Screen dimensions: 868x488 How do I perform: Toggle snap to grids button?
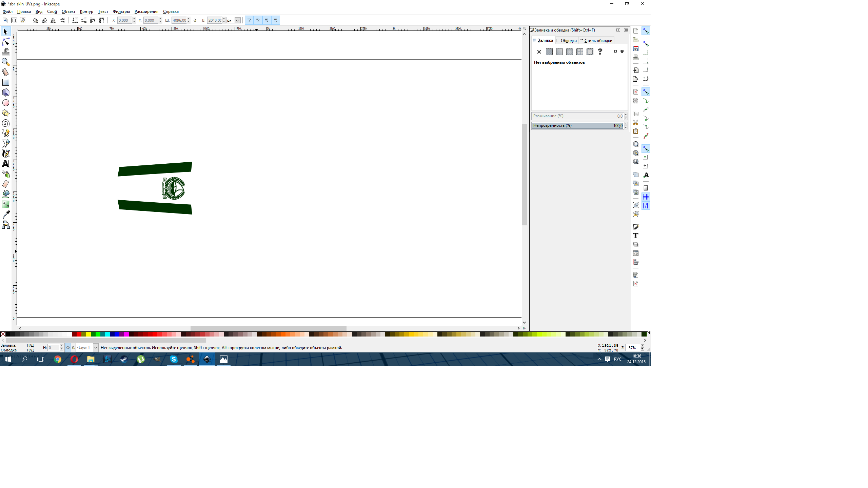tap(646, 197)
